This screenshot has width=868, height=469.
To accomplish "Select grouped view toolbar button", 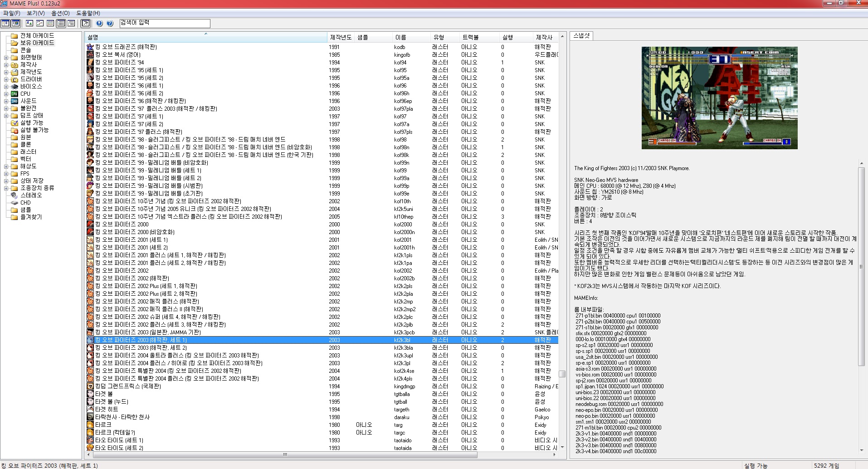I will pyautogui.click(x=71, y=23).
